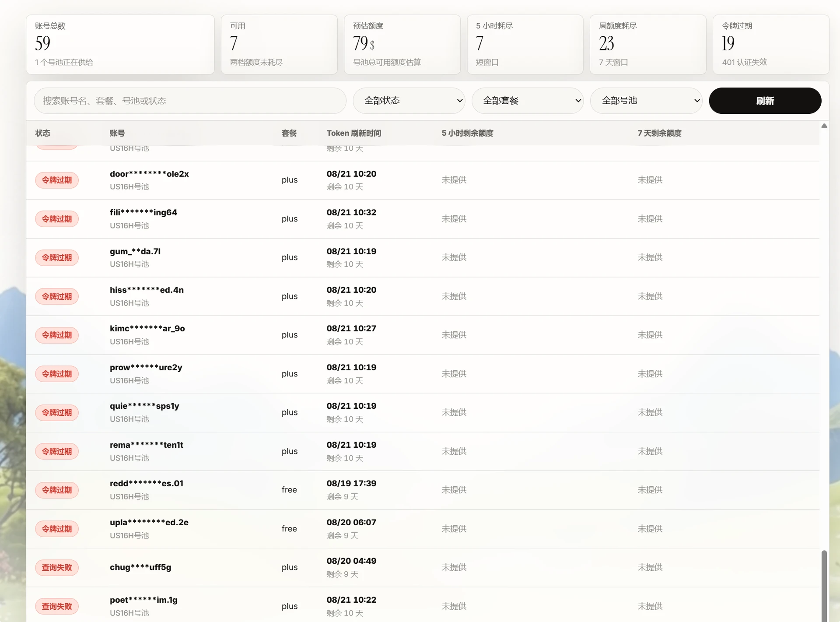Click the 5 小时剩余额度 column header
This screenshot has width=840, height=622.
coord(467,133)
